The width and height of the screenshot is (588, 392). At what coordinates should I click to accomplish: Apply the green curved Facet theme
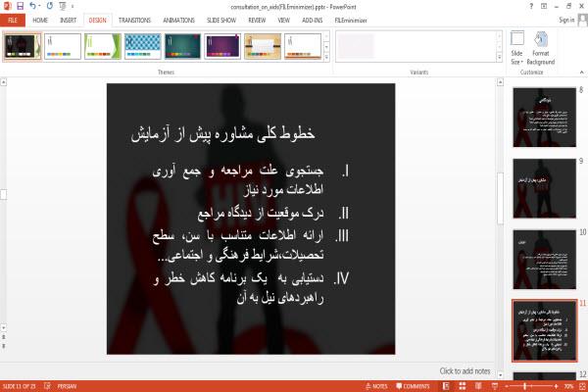(103, 46)
